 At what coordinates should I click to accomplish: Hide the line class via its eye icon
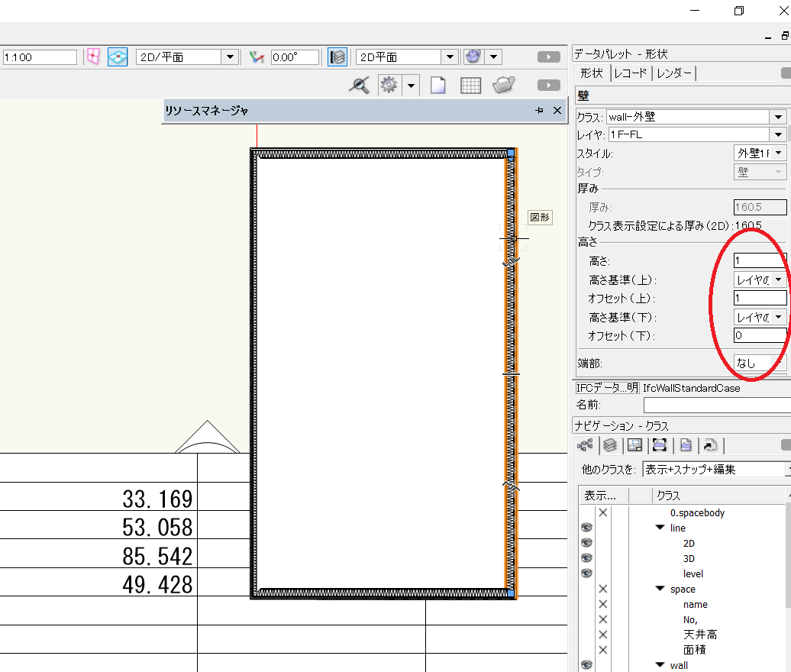click(x=586, y=528)
